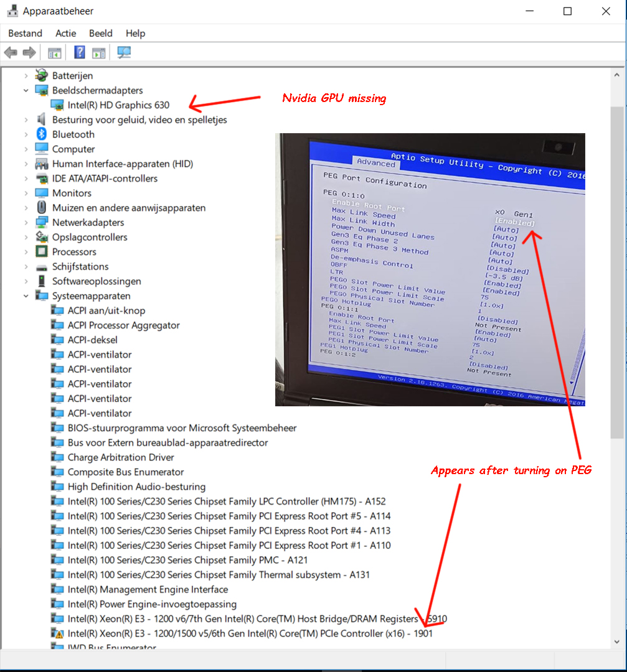This screenshot has height=672, width=627.
Task: Click the IDE ATA/ATAPI-controllers icon
Action: tap(42, 179)
